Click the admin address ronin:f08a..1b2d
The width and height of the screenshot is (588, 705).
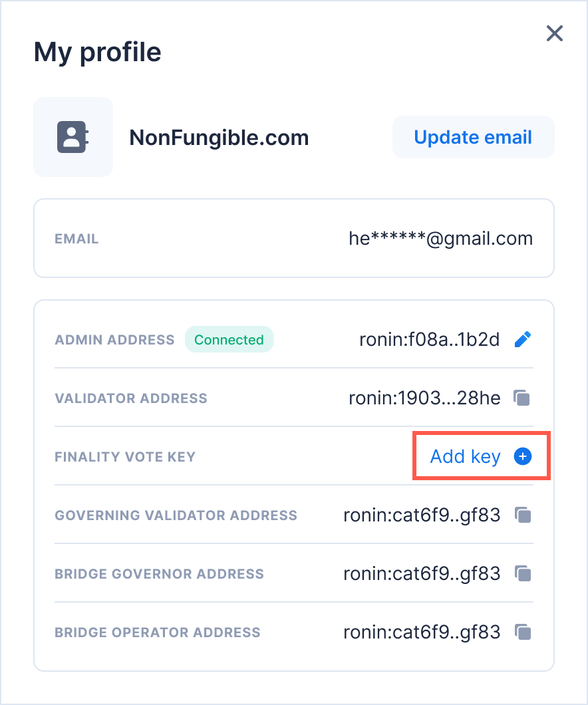click(429, 339)
